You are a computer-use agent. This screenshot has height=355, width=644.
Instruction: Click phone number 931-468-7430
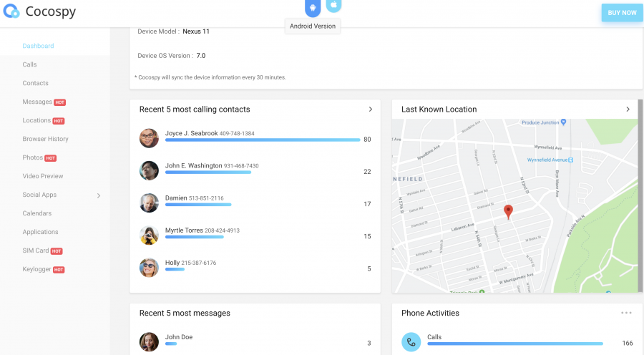(x=241, y=166)
